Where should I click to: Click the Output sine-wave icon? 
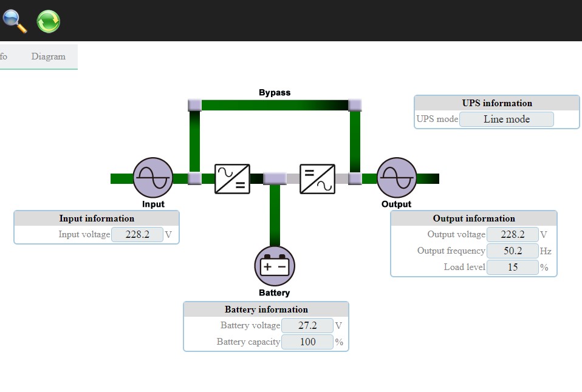click(397, 178)
